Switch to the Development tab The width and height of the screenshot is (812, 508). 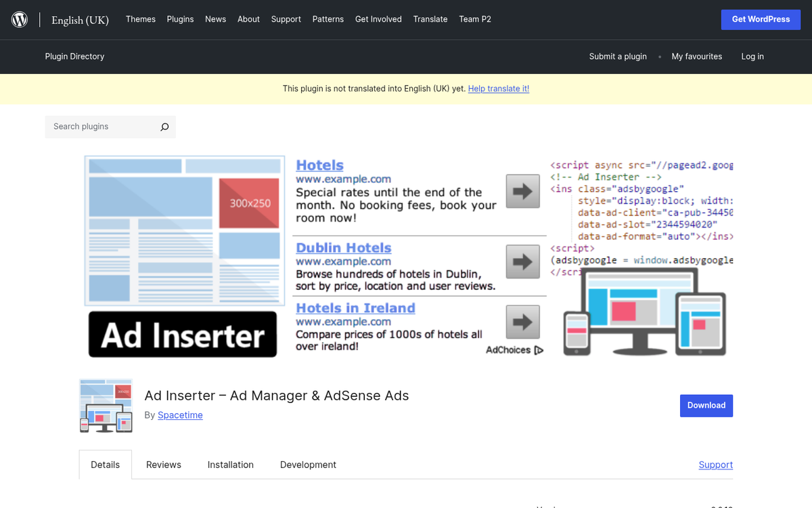pos(308,465)
